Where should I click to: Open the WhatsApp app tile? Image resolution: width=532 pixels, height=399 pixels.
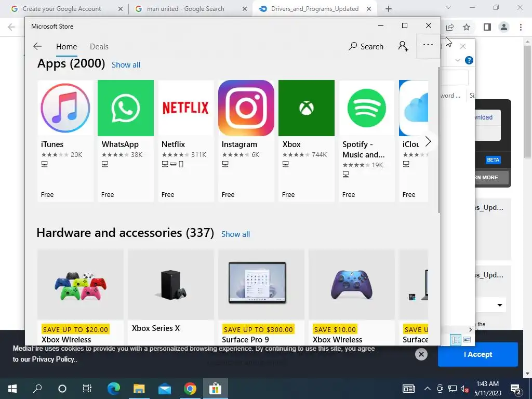[x=126, y=141]
